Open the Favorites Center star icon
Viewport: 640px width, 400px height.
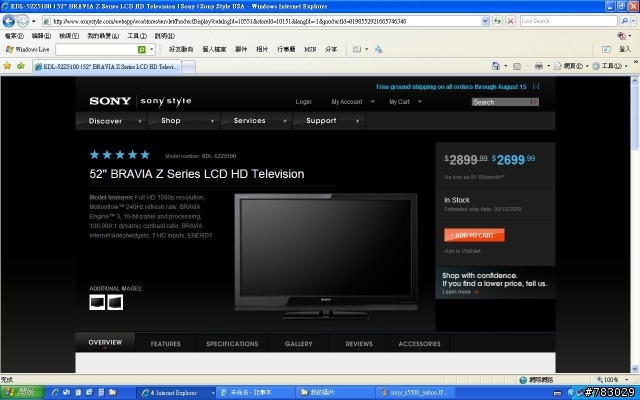7,66
